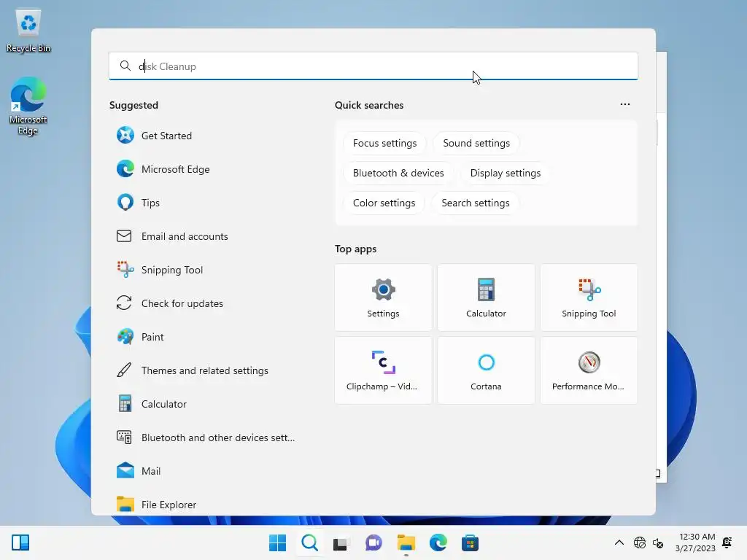747x560 pixels.
Task: Click inside the search text box
Action: (373, 66)
